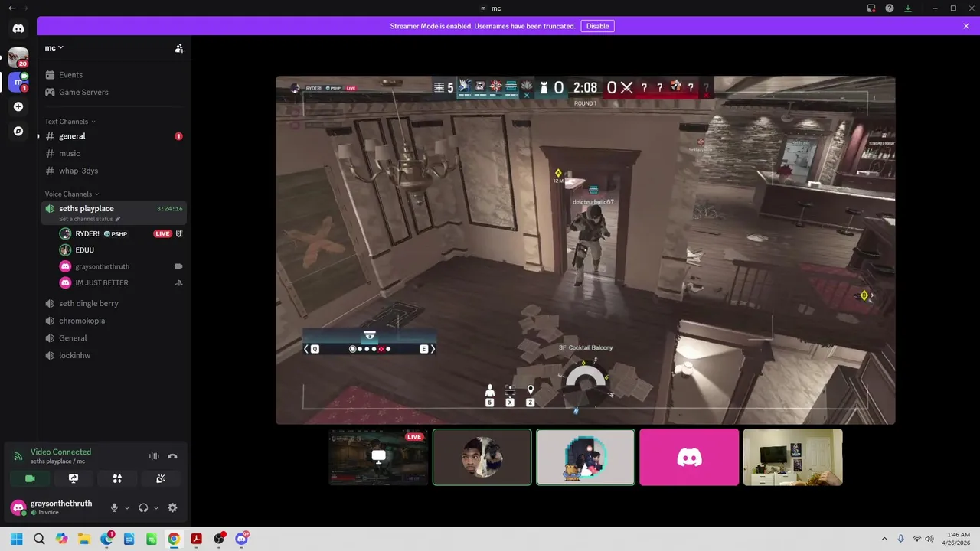Toggle noise suppression waveform icon
The image size is (980, 551).
[154, 456]
